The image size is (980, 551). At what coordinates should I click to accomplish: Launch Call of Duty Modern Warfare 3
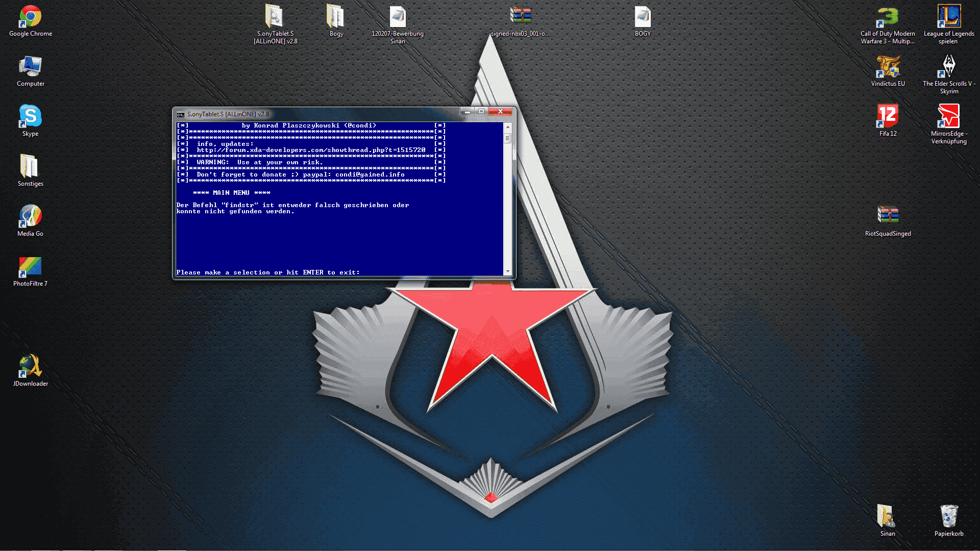coord(888,24)
